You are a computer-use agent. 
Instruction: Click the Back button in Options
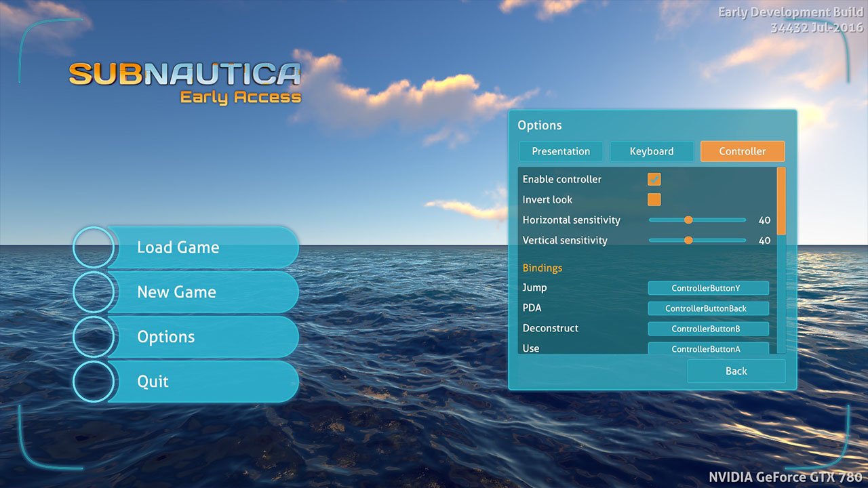[x=736, y=371]
